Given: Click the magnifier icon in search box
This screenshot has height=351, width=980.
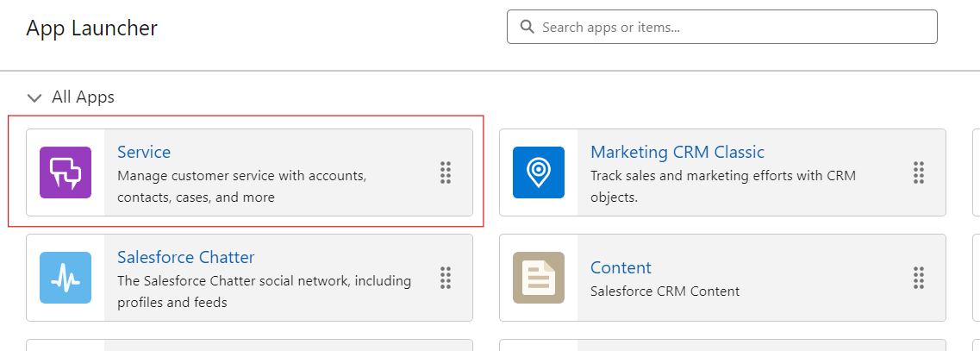Looking at the screenshot, I should click(x=527, y=27).
